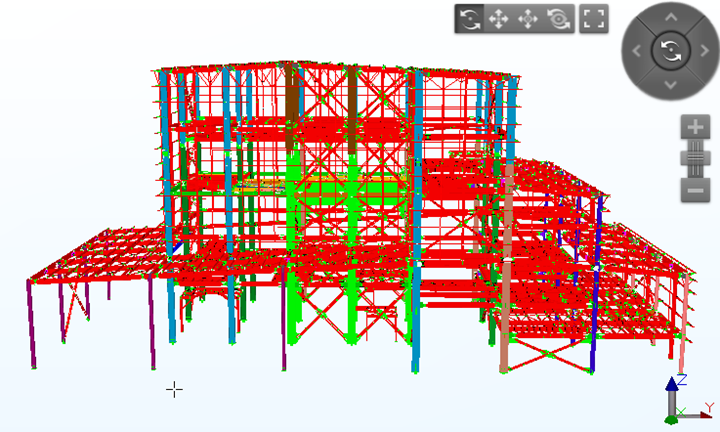Select the move-around-center navigation tool

[x=528, y=19]
